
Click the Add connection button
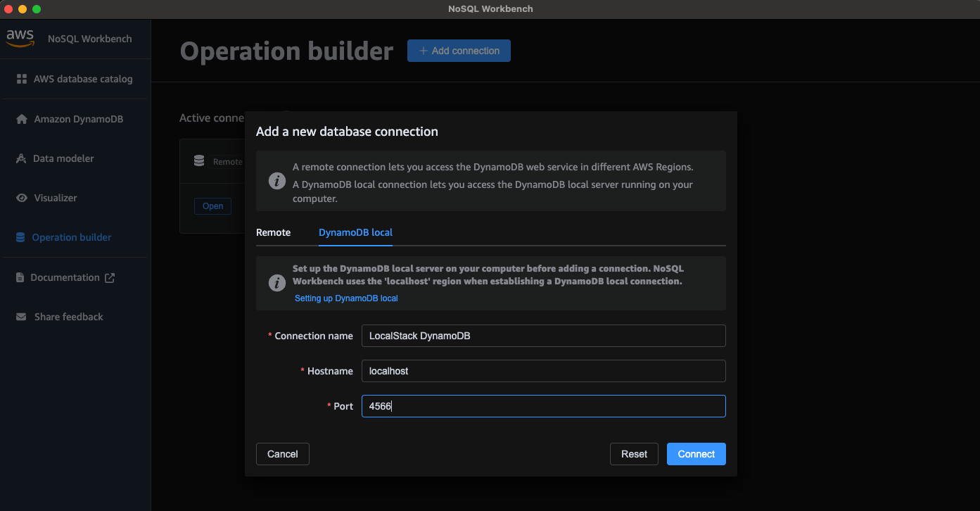click(459, 51)
